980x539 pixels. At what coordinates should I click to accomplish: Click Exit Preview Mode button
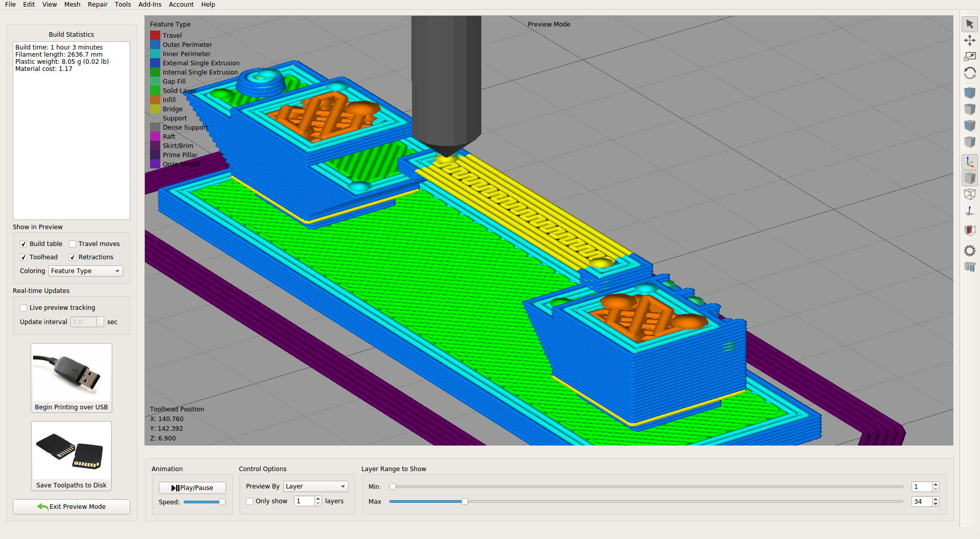tap(71, 507)
